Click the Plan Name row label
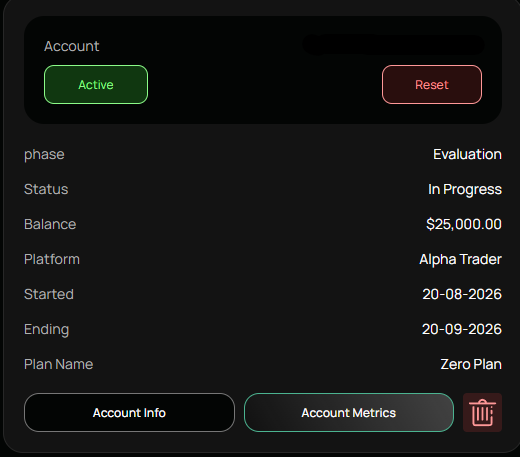The image size is (520, 457). [x=58, y=364]
